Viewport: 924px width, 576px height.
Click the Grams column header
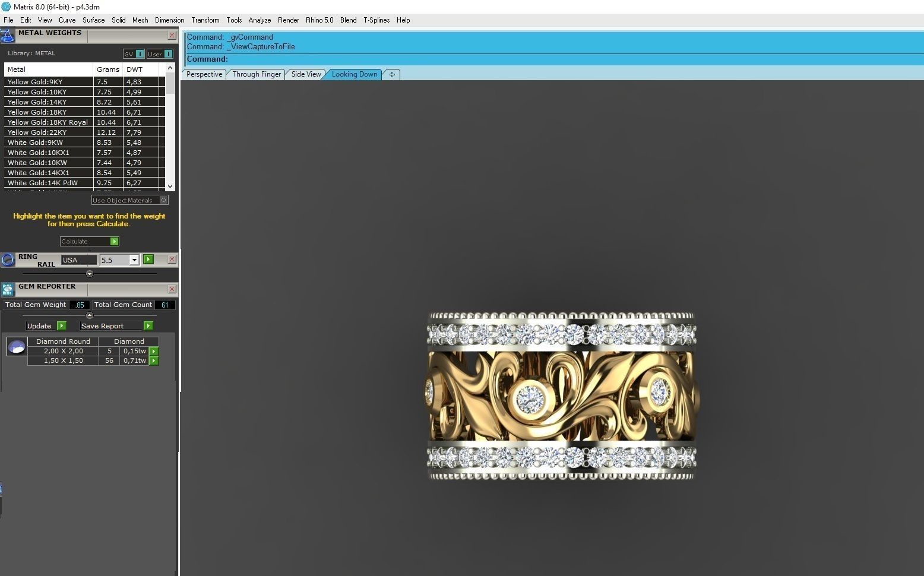pos(108,69)
